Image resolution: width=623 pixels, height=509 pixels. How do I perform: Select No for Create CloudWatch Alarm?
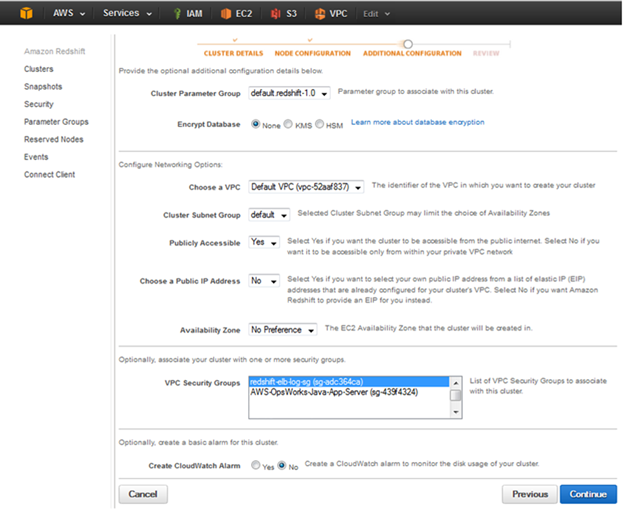click(282, 465)
